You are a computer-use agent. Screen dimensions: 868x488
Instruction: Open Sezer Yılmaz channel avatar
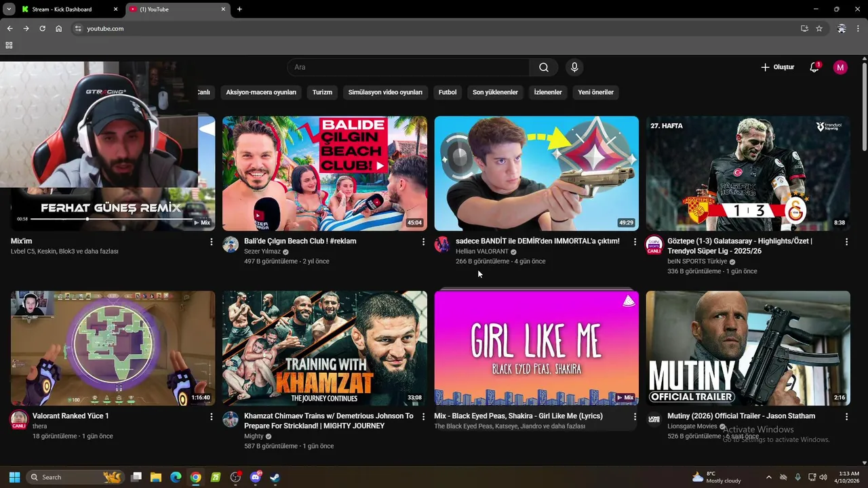click(x=231, y=245)
